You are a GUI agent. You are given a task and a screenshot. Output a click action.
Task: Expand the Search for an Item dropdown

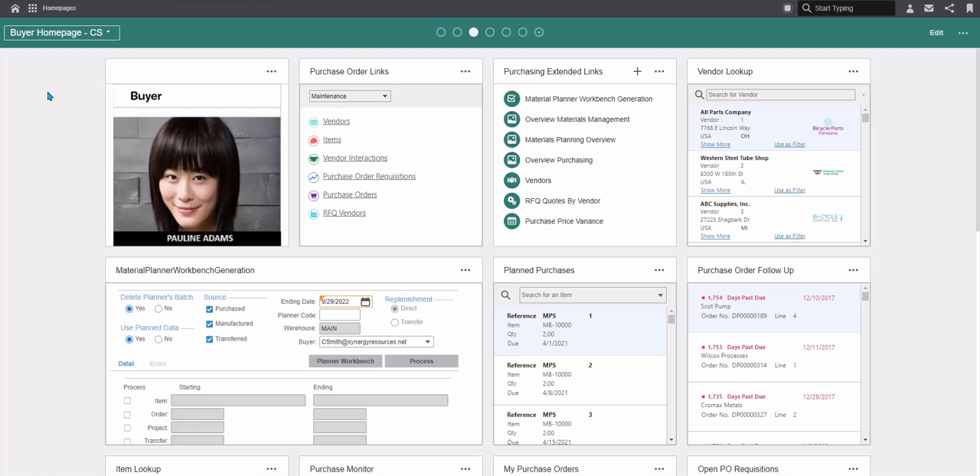tap(660, 295)
